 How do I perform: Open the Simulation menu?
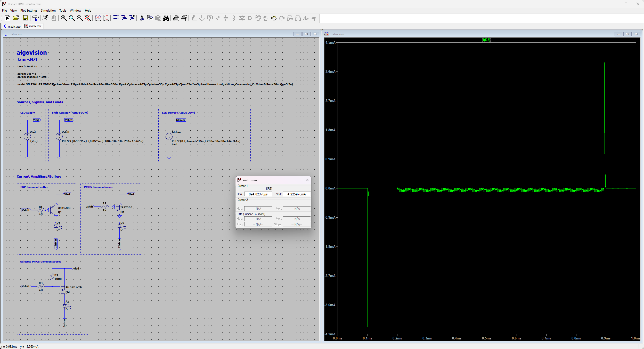click(48, 11)
